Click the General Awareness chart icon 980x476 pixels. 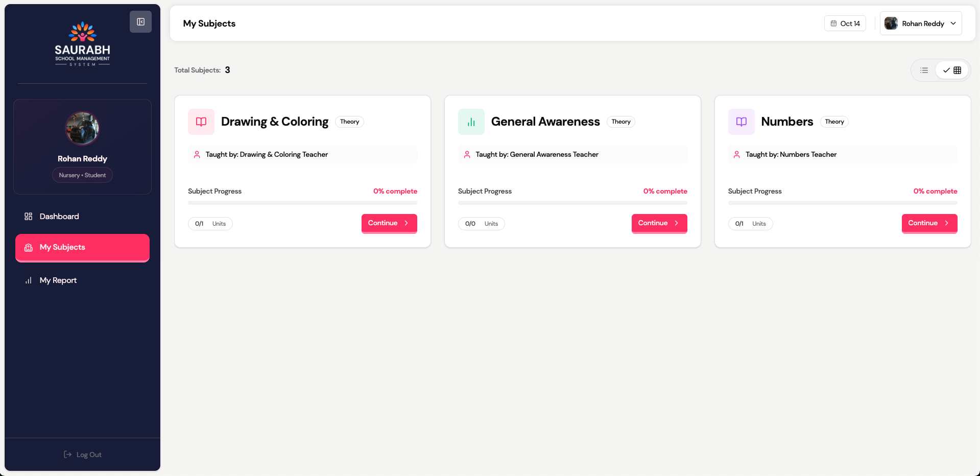coord(471,122)
